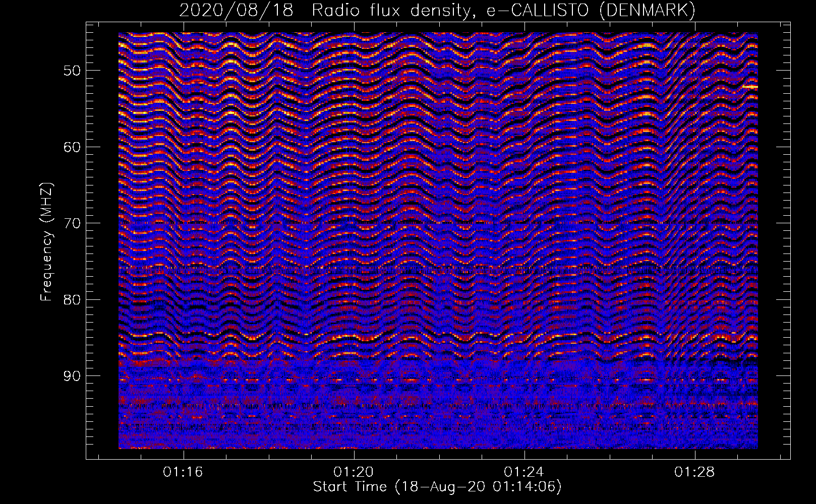Select the Frequency (MHZ) axis label
Screen dimensions: 816x504
click(46, 241)
